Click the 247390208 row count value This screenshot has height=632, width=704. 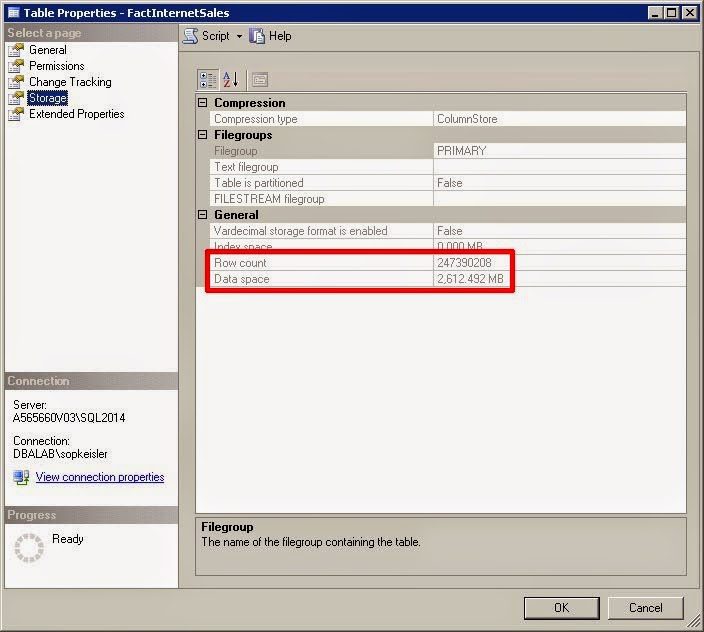(464, 263)
